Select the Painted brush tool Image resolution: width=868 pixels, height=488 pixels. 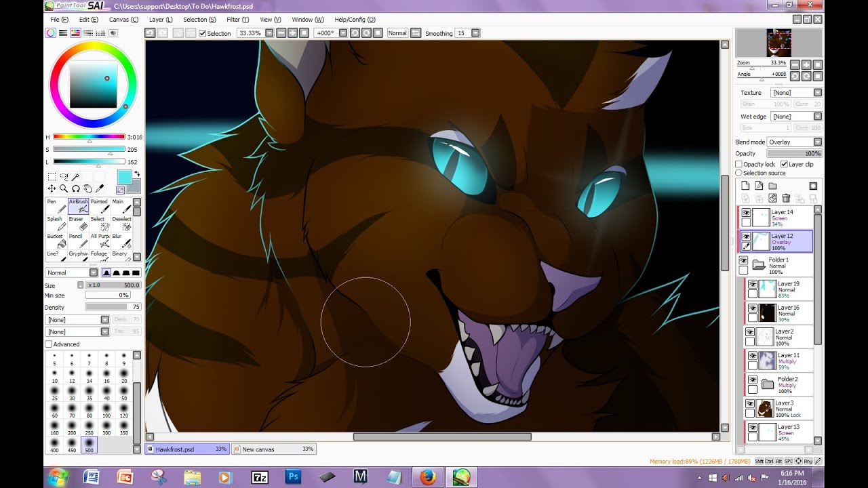[100, 206]
